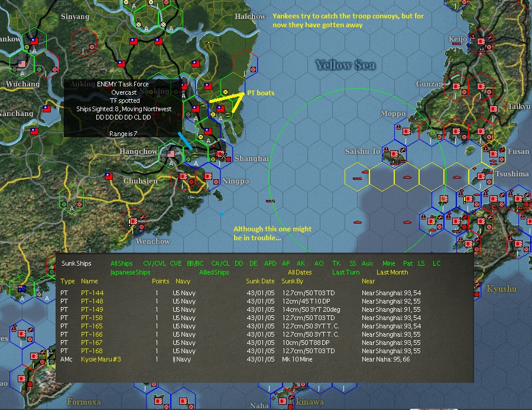Screen dimensions: 532x410
Task: Show only Allied Ships
Action: click(x=214, y=272)
